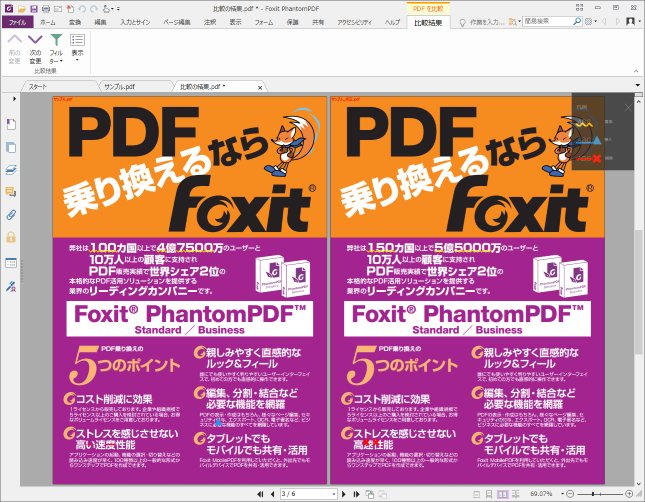645x502 pixels.
Task: Open the attachments paperclip panel
Action: pyautogui.click(x=11, y=214)
